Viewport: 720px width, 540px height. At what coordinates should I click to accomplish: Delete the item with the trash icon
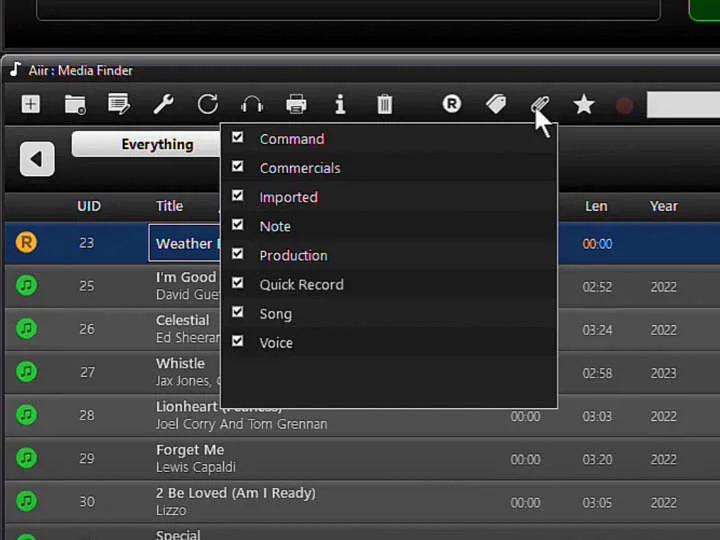[x=385, y=104]
